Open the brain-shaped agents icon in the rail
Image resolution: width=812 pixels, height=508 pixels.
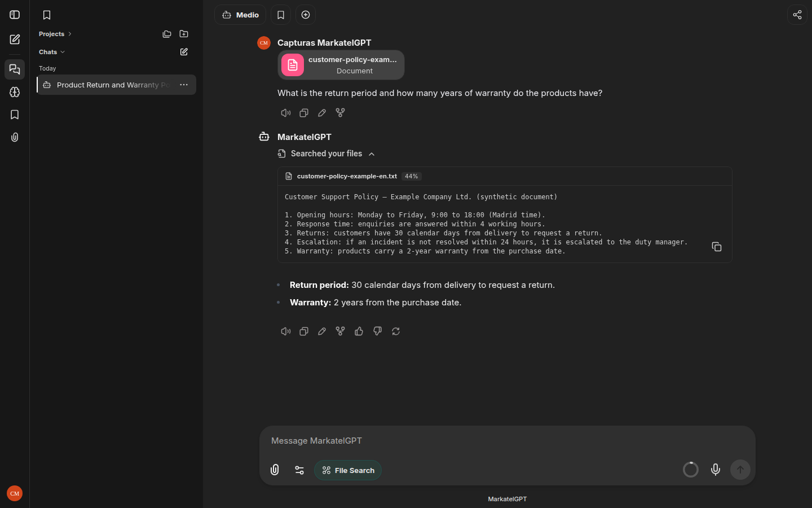coord(15,92)
